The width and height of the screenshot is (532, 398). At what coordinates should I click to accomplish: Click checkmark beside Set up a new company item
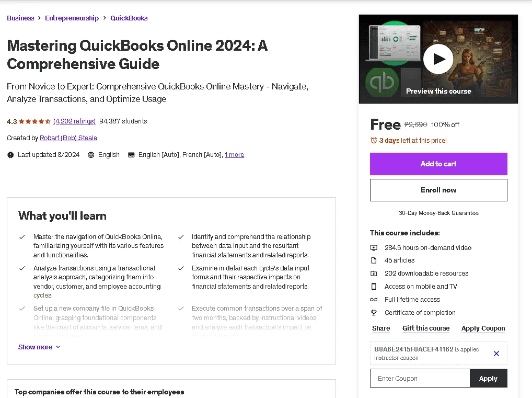coord(22,309)
